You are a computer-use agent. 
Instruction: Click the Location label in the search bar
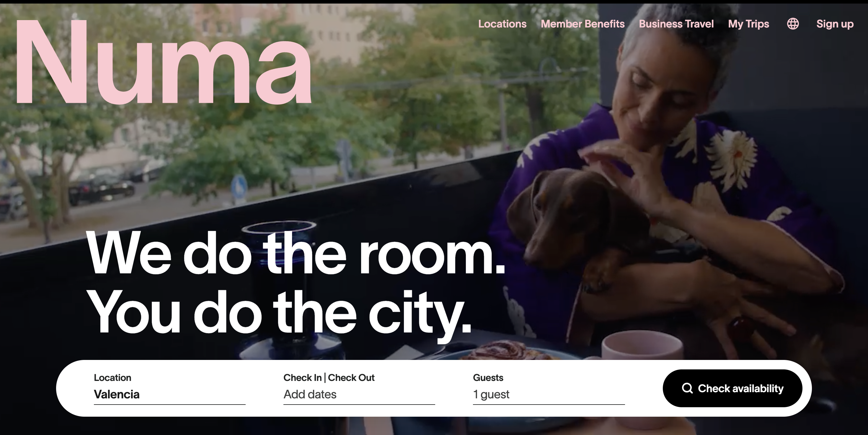(x=112, y=378)
